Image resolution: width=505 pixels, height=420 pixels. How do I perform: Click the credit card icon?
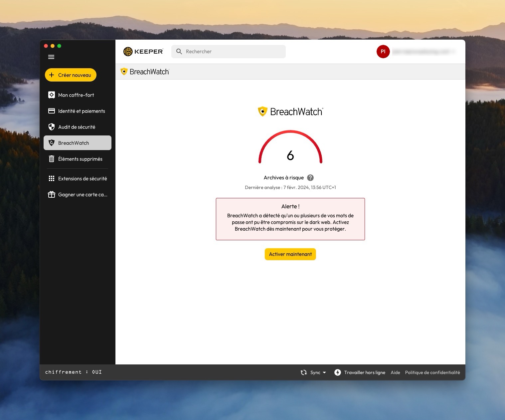52,111
